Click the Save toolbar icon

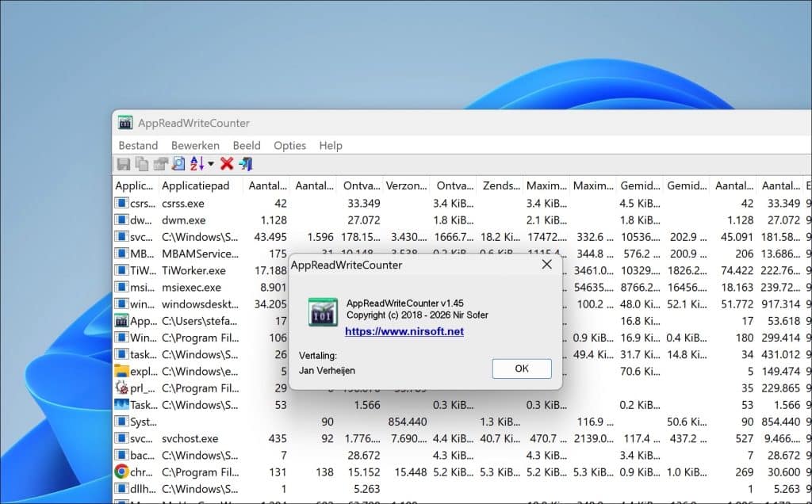[123, 164]
